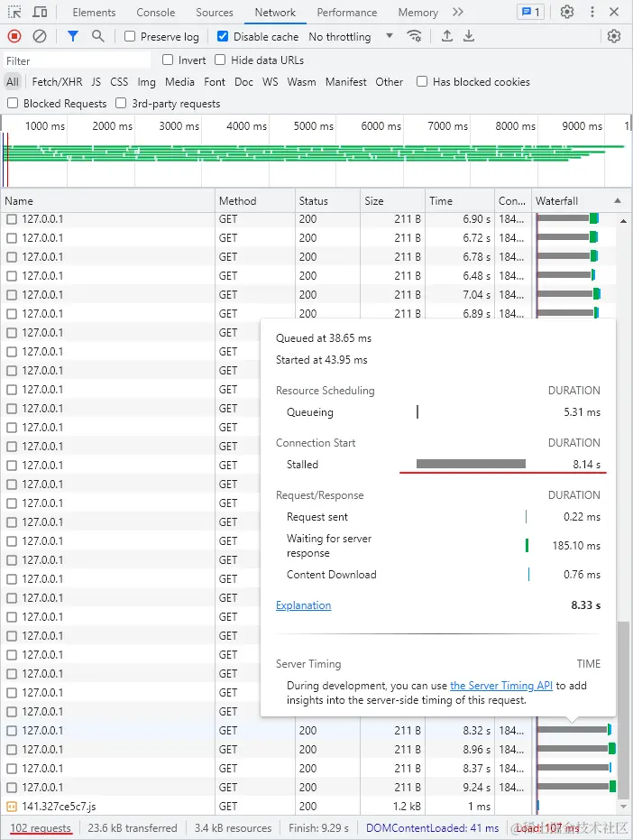633x840 pixels.
Task: Filter requests by Img
Action: click(147, 82)
